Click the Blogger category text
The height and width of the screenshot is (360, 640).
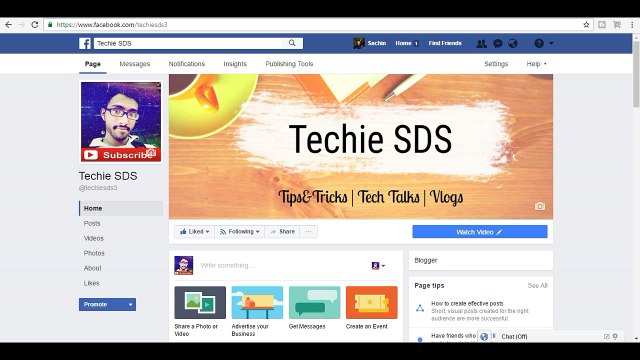(x=426, y=260)
